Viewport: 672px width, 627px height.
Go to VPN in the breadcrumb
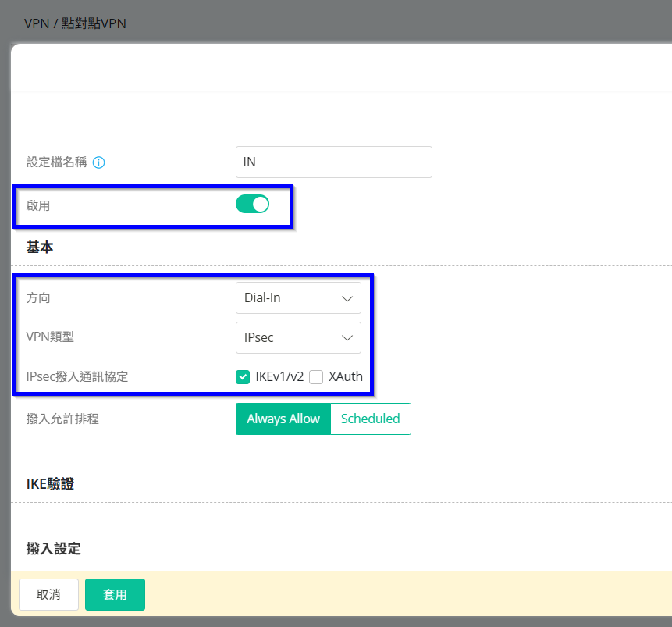[x=37, y=23]
